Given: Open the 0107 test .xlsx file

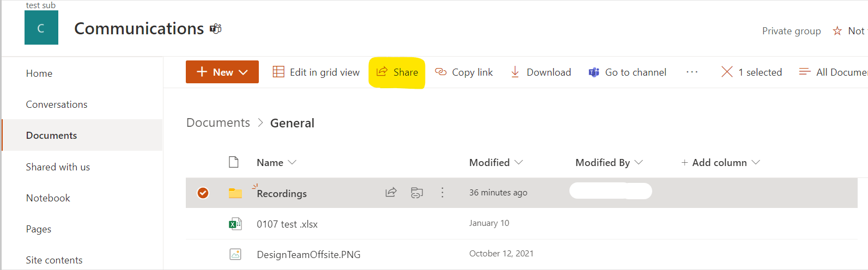Looking at the screenshot, I should [x=287, y=224].
